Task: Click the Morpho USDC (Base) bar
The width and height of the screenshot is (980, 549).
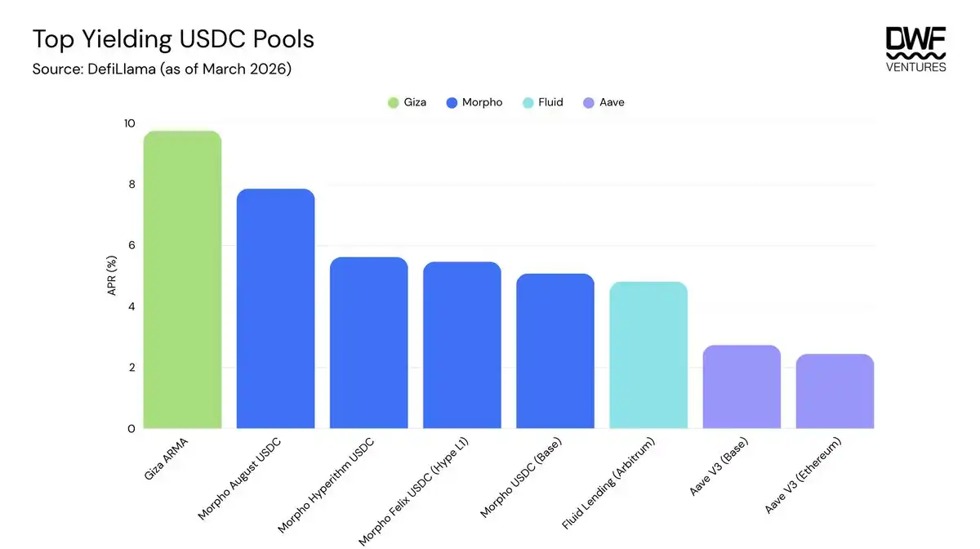Action: [555, 351]
